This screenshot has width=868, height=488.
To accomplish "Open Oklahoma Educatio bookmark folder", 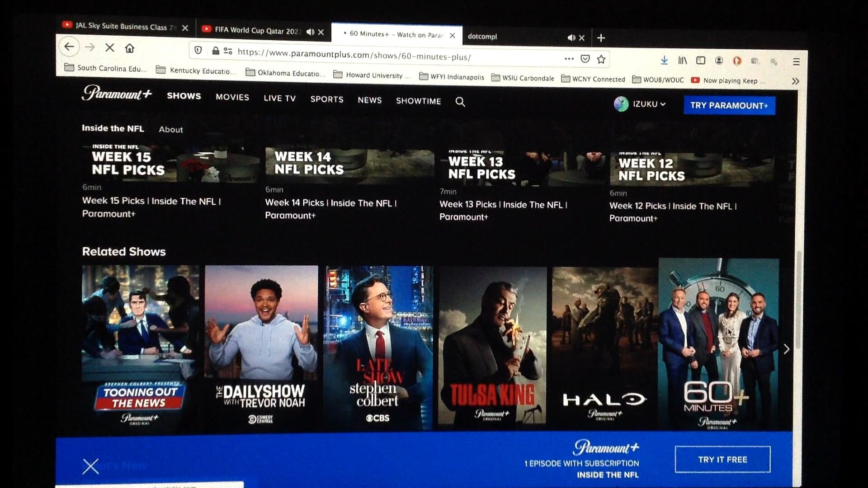I will pos(285,73).
